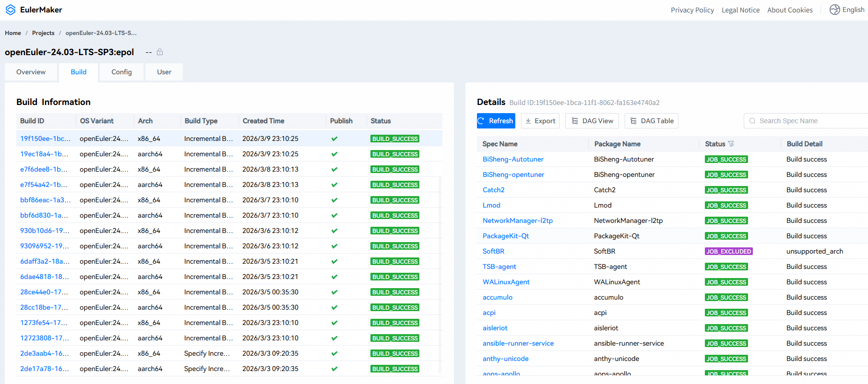Open build ID e7f6dee8-1b...
This screenshot has width=868, height=384.
coord(44,169)
